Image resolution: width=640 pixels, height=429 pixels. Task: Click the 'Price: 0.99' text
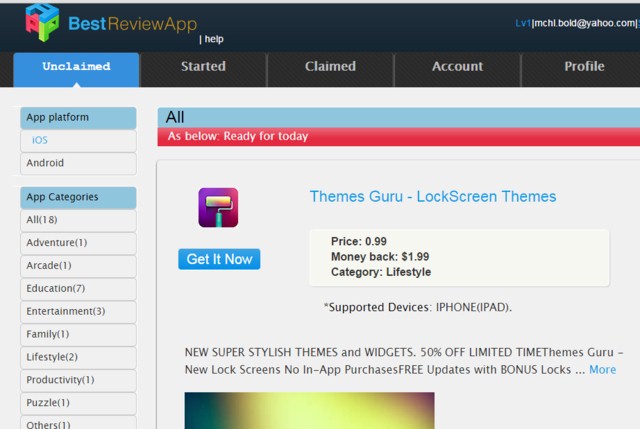tap(358, 242)
